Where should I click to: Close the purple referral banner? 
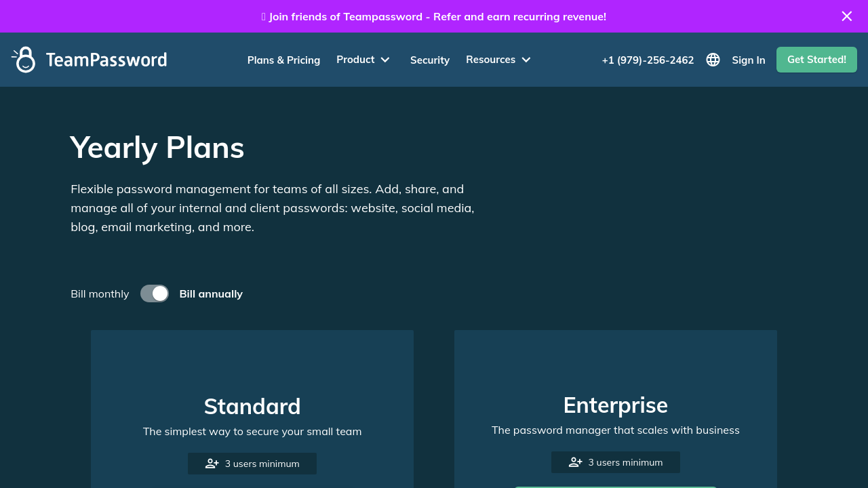846,16
